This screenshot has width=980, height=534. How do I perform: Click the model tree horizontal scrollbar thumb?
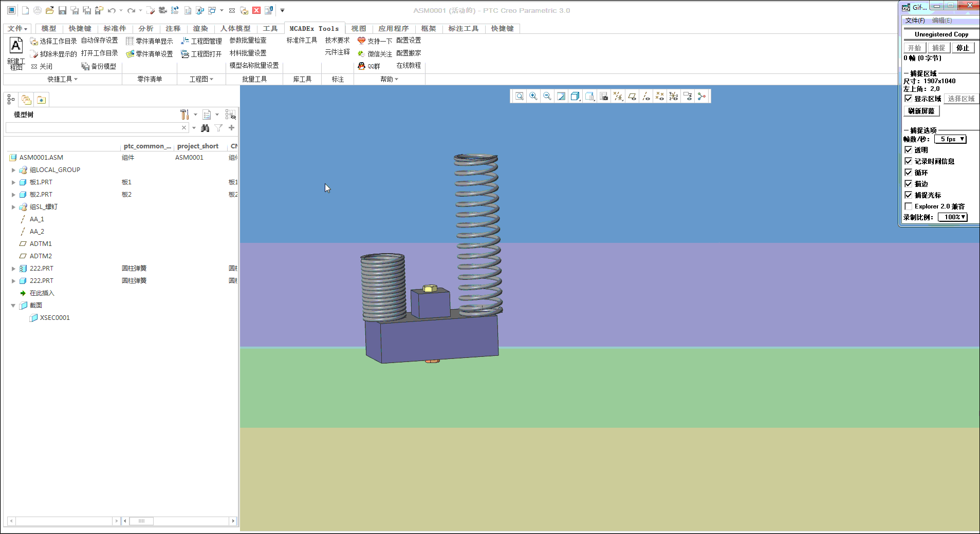pyautogui.click(x=141, y=521)
